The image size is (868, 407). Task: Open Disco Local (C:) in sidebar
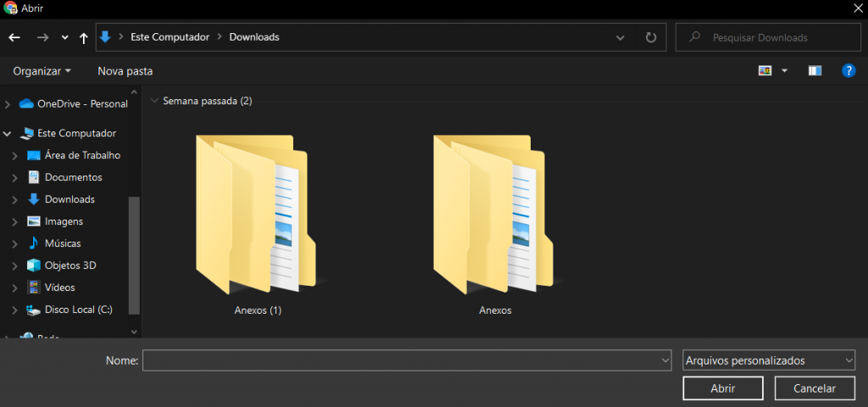point(70,310)
